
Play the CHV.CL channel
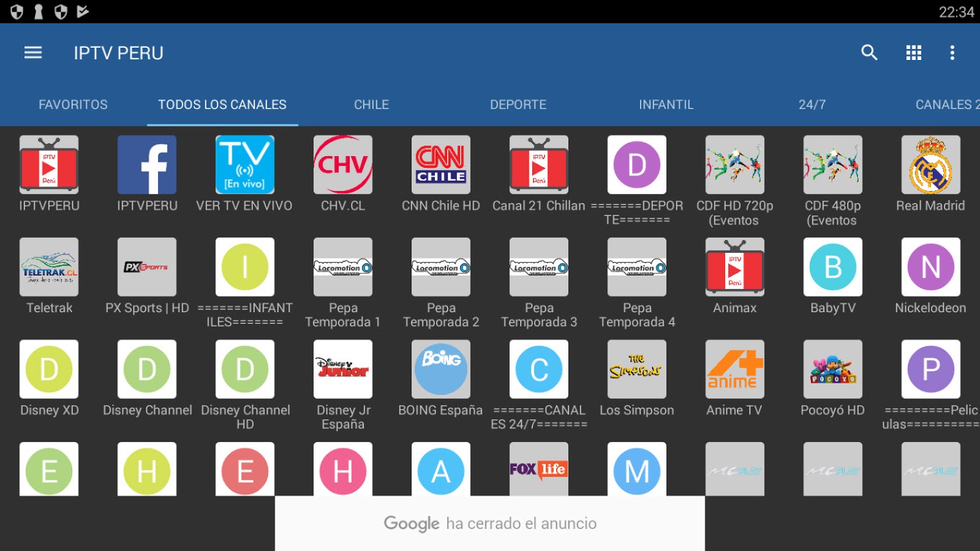point(343,165)
